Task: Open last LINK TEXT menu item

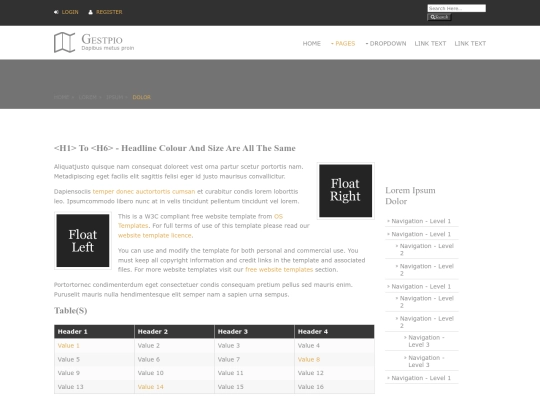Action: [x=470, y=43]
